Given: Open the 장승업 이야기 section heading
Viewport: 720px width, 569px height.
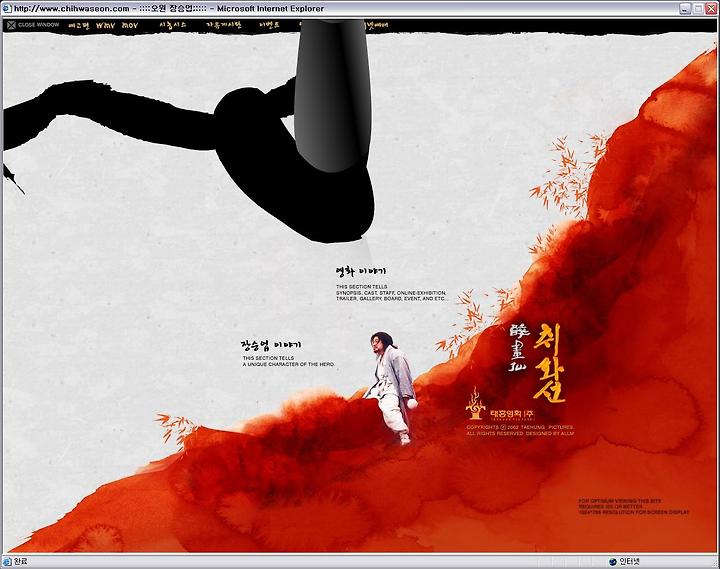Looking at the screenshot, I should click(x=271, y=344).
